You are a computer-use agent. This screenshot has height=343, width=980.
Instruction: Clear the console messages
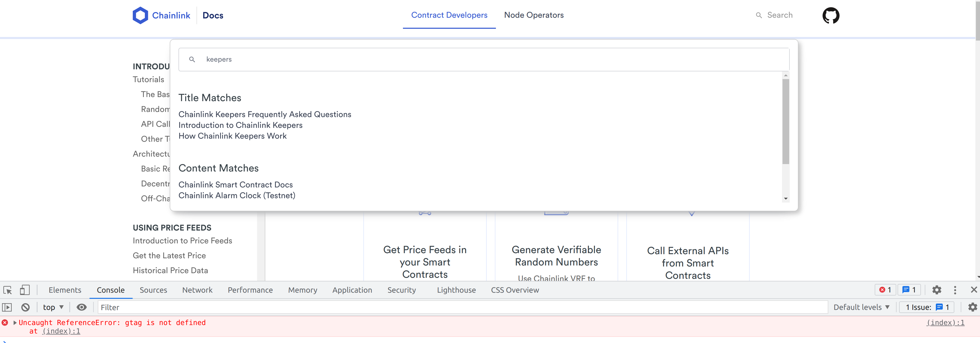[25, 307]
